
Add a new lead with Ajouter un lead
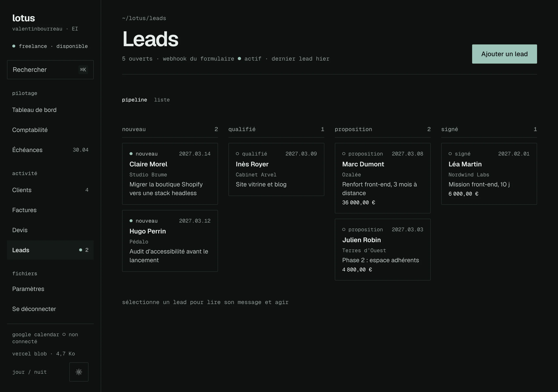pos(504,54)
